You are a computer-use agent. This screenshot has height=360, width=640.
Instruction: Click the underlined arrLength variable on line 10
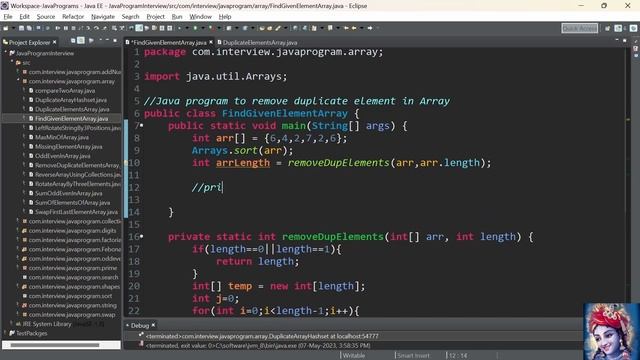pos(243,163)
